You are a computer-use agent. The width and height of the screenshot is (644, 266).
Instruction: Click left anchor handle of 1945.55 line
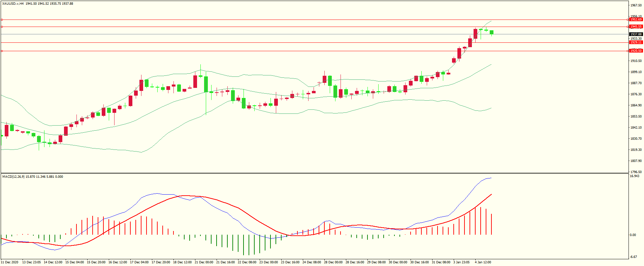click(x=2, y=27)
